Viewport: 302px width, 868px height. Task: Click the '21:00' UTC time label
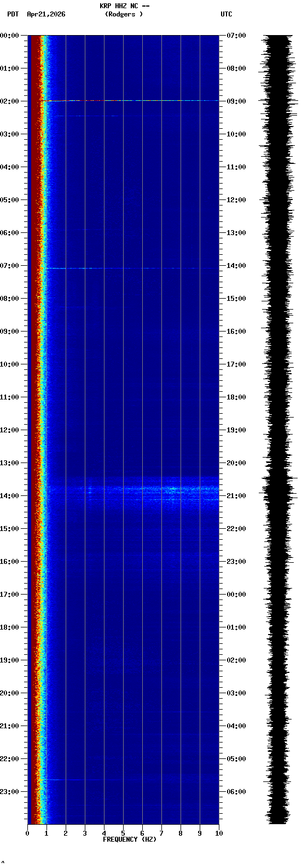pyautogui.click(x=236, y=496)
